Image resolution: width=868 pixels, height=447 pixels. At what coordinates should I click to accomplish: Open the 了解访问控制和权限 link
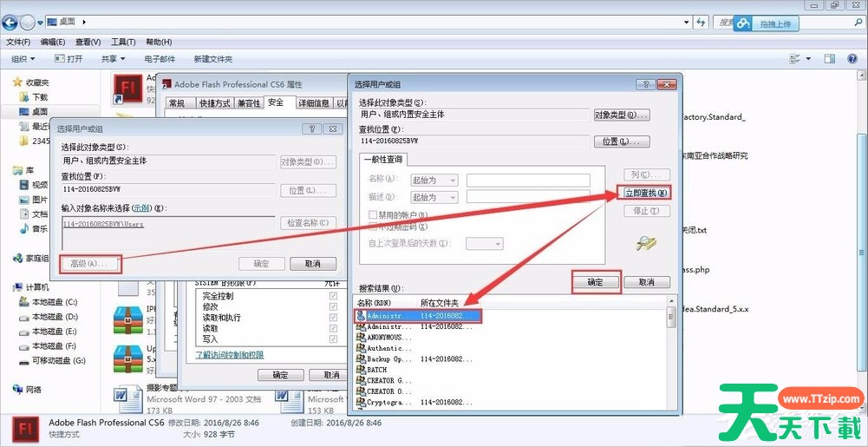229,355
